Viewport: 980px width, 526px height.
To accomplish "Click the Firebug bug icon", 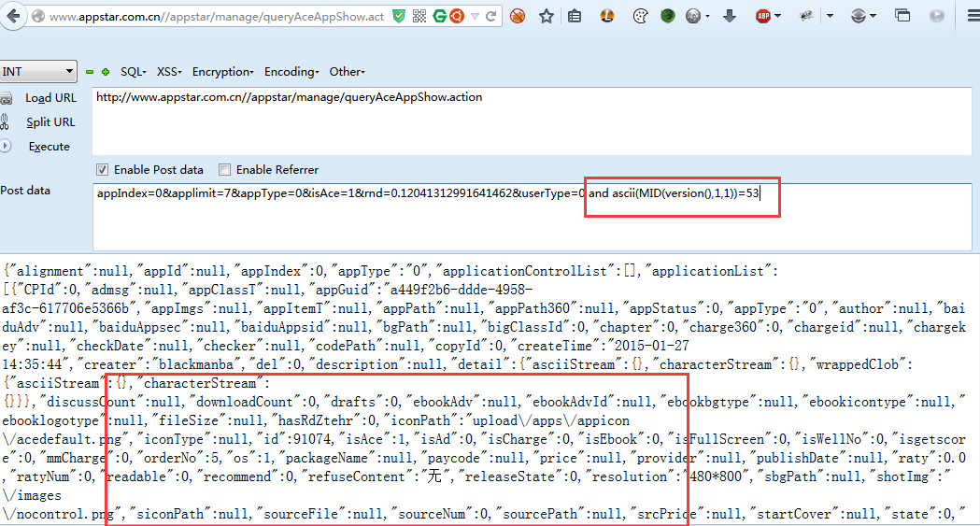I will (806, 16).
